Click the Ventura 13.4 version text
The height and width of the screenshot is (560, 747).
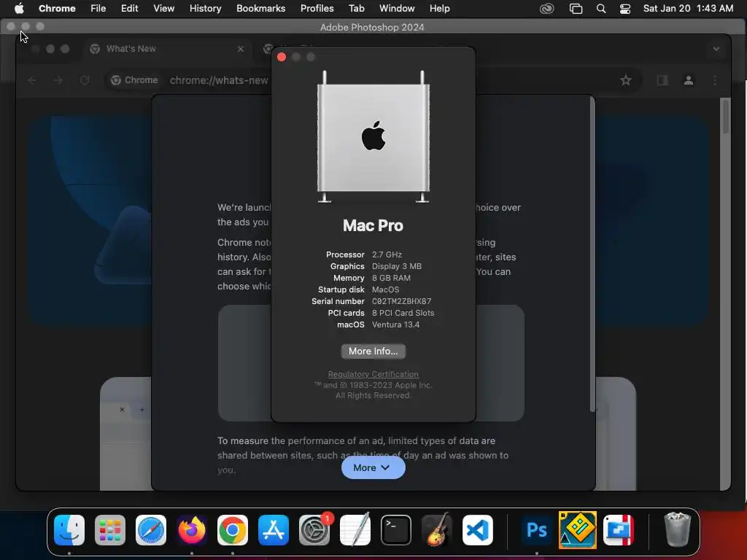395,324
